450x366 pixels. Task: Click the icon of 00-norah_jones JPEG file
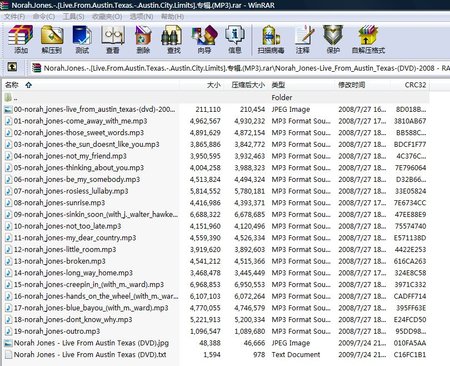(x=8, y=109)
